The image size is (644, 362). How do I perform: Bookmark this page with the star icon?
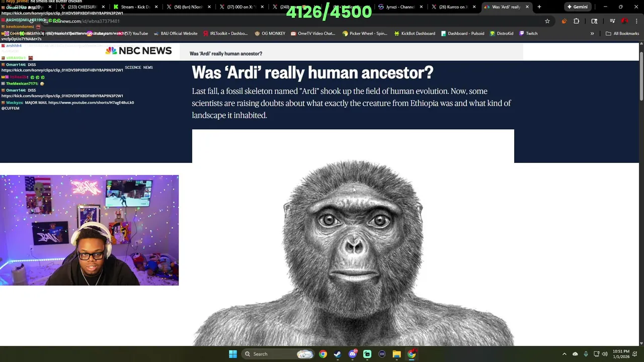(547, 21)
